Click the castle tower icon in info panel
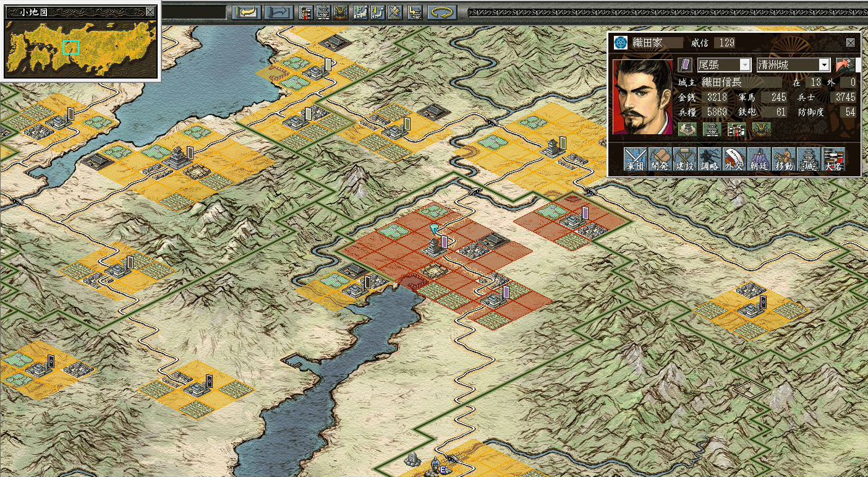This screenshot has width=868, height=477. coord(711,129)
